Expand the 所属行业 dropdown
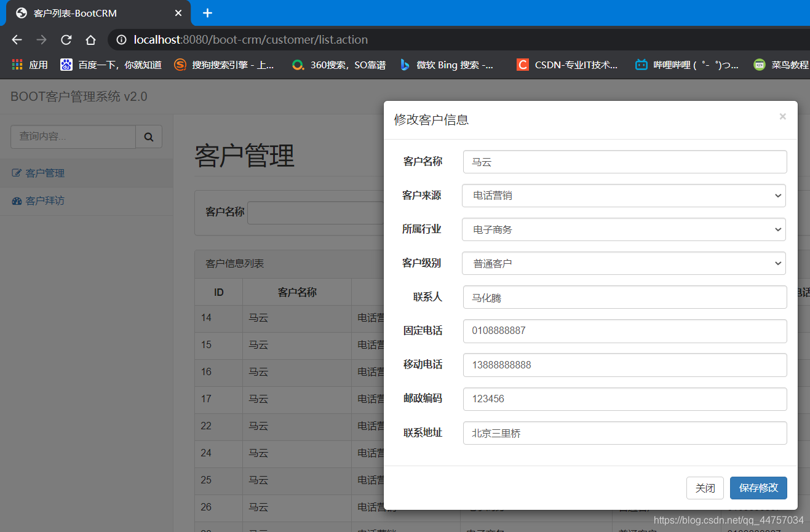 (x=624, y=229)
